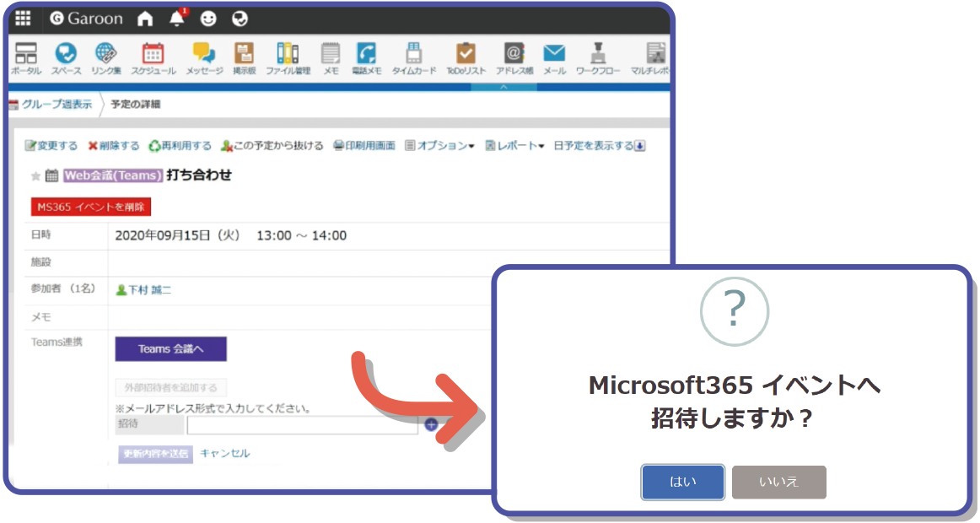980x523 pixels.
Task: Click the はい button in the Microsoft365 dialog
Action: pyautogui.click(x=681, y=482)
